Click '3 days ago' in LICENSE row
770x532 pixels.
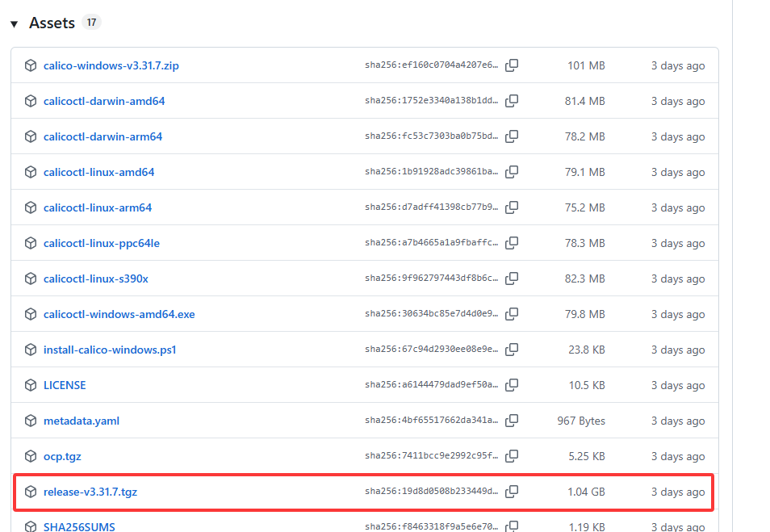[678, 385]
